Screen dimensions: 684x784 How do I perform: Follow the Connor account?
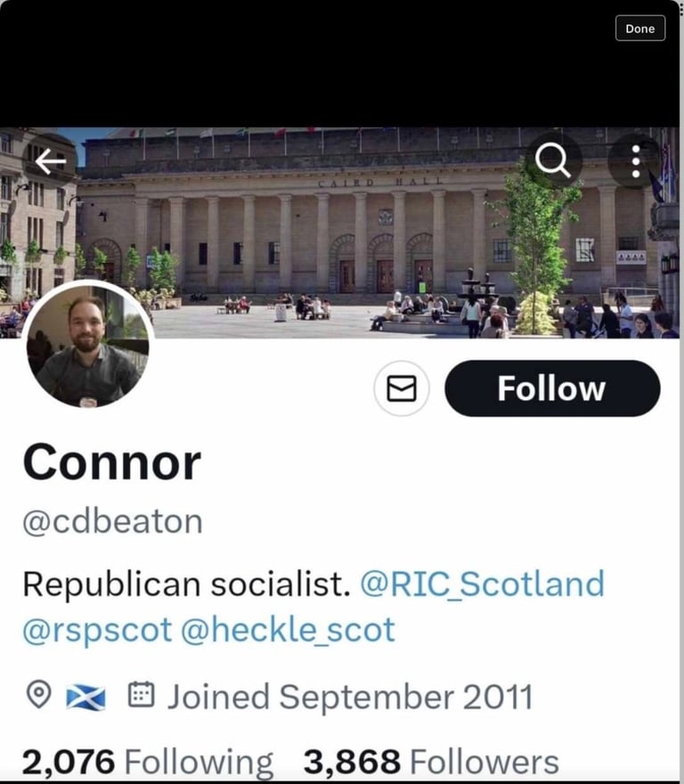552,388
